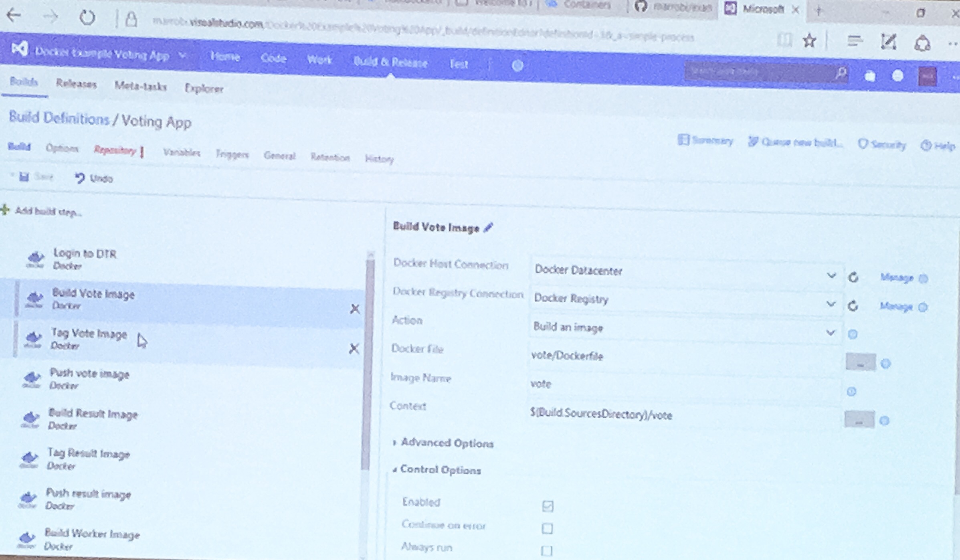The height and width of the screenshot is (560, 960).
Task: Click info icon next to Docker File field
Action: tap(885, 364)
